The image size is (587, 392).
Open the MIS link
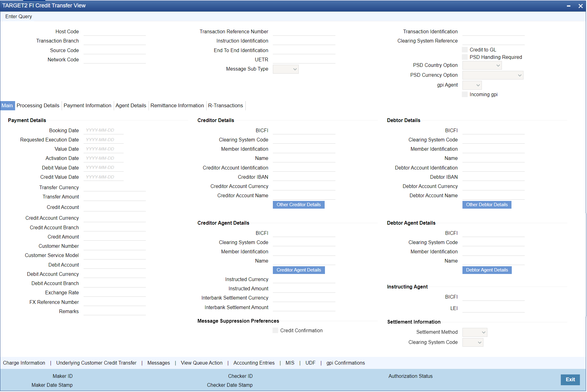click(290, 363)
